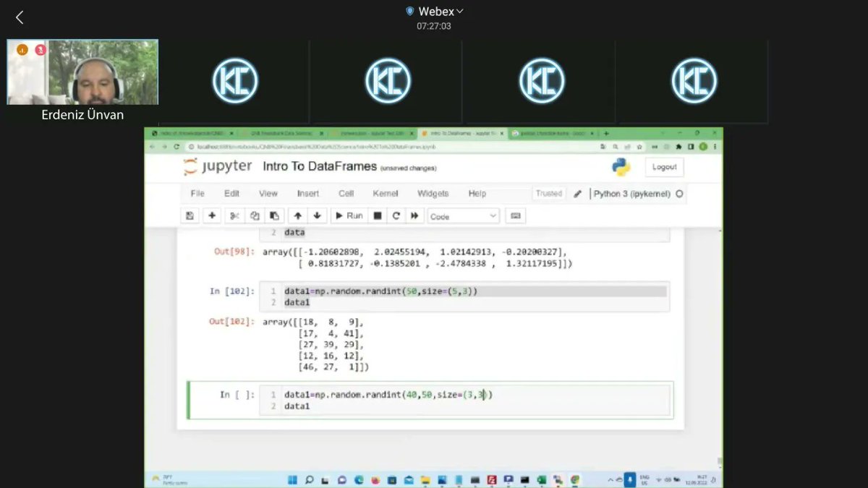Click the Trusted notebook indicator
Viewport: 868px width, 488px height.
tap(549, 194)
